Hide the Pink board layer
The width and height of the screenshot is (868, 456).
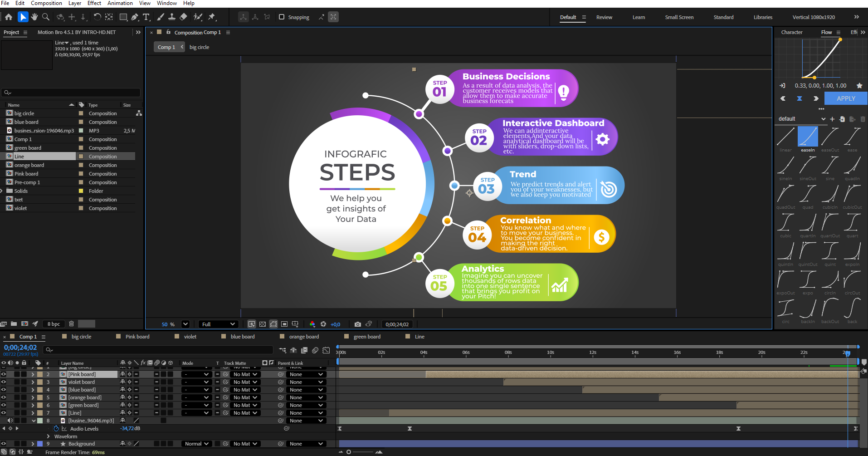(x=4, y=374)
